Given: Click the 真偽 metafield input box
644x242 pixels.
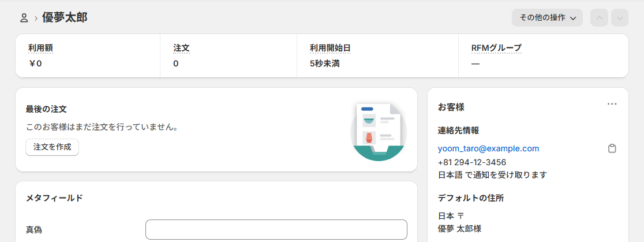Looking at the screenshot, I should coord(276,229).
